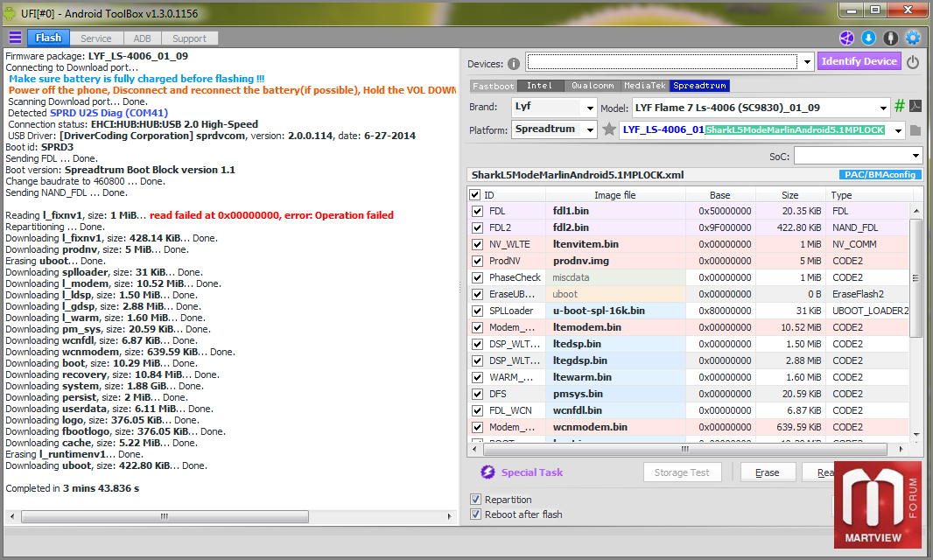This screenshot has height=560, width=933.
Task: Open the Brand dropdown showing Lyf
Action: pyautogui.click(x=590, y=108)
